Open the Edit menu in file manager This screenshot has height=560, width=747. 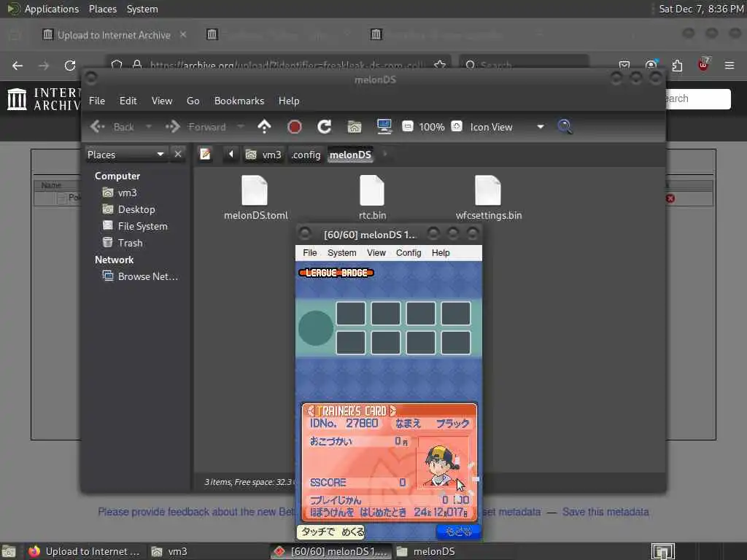pos(128,101)
